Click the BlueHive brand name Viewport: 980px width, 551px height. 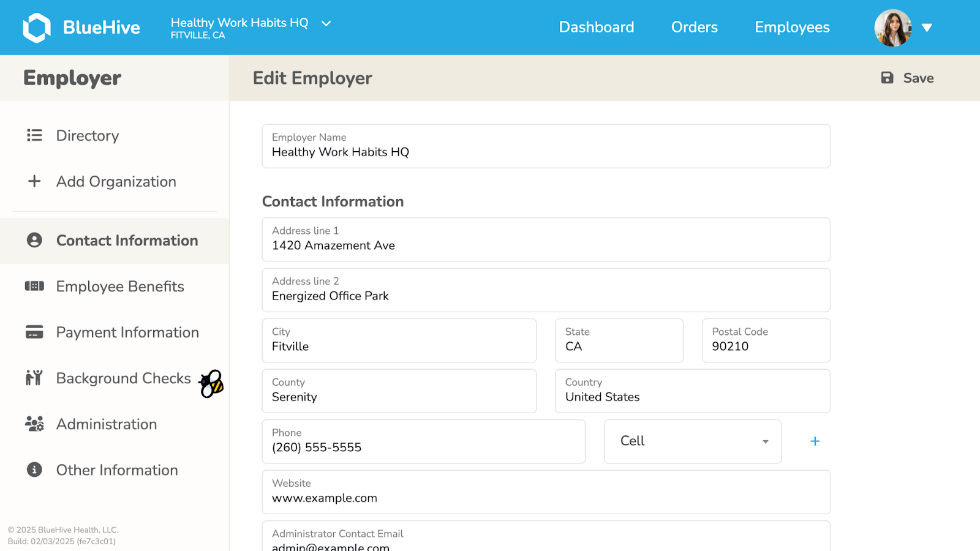click(x=102, y=28)
